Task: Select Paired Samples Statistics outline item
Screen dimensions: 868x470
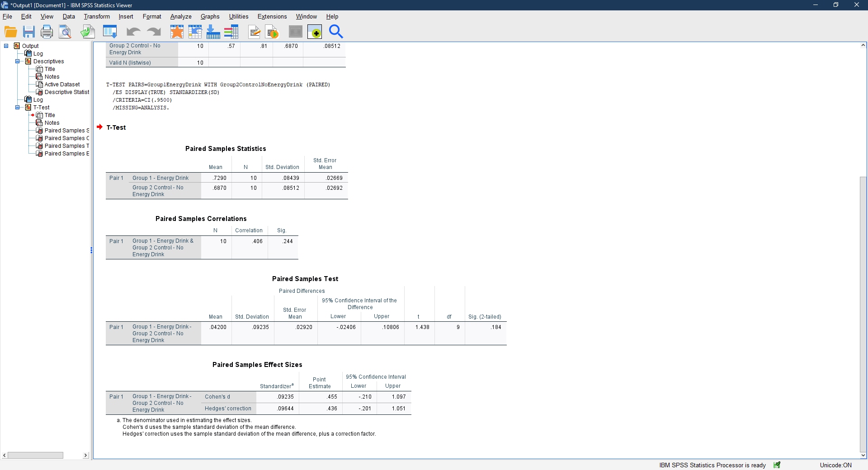Action: [x=67, y=130]
